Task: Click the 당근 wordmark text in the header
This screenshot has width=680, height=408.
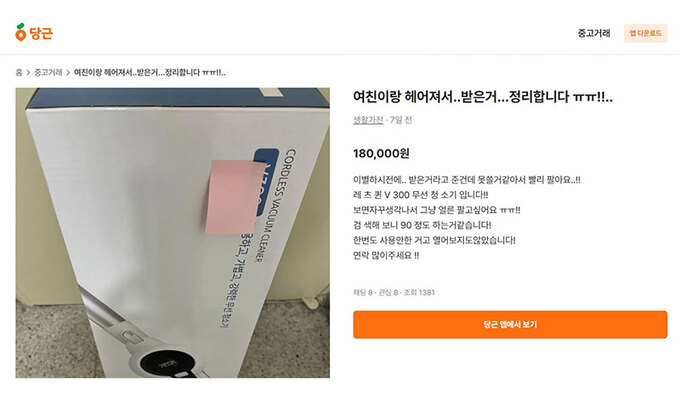Action: [41, 33]
